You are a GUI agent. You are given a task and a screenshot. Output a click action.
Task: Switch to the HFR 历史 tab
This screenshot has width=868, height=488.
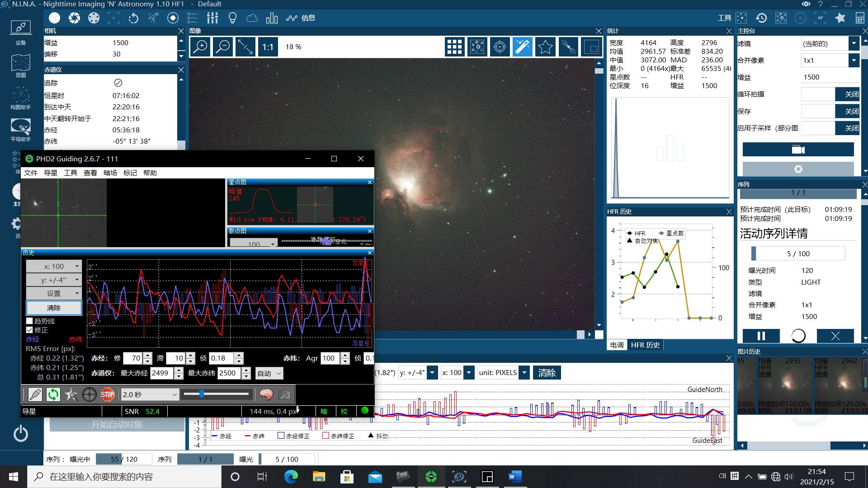(645, 345)
